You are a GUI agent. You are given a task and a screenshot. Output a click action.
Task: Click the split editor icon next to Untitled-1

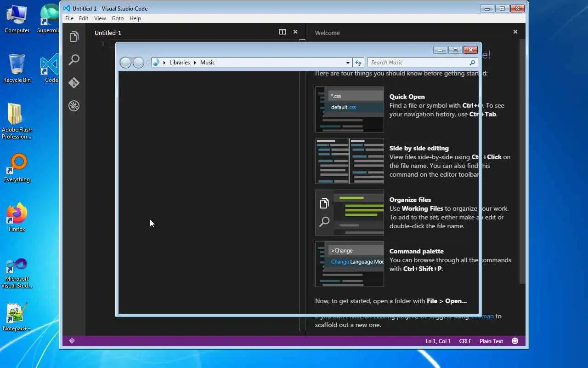[283, 32]
